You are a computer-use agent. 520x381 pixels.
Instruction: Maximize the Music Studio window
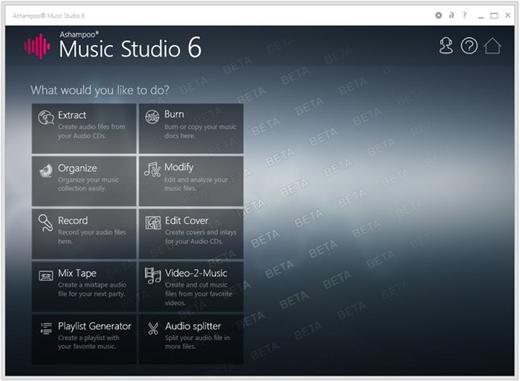click(494, 15)
